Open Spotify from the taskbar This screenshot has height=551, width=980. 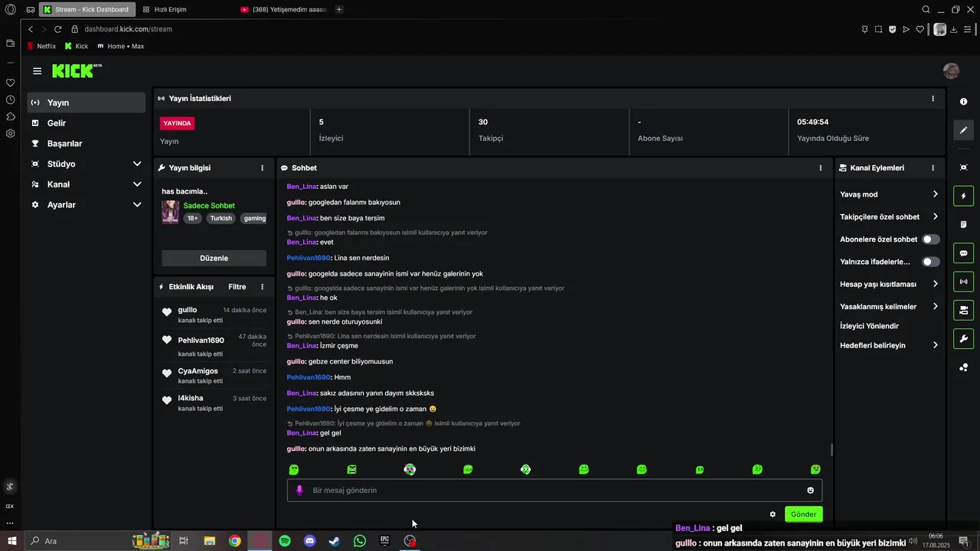285,541
